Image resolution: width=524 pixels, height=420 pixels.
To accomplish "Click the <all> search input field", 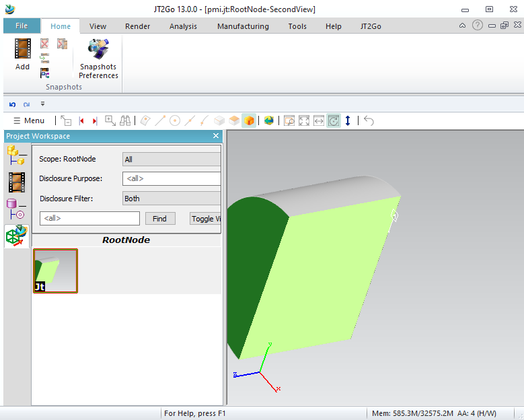I will coord(89,218).
